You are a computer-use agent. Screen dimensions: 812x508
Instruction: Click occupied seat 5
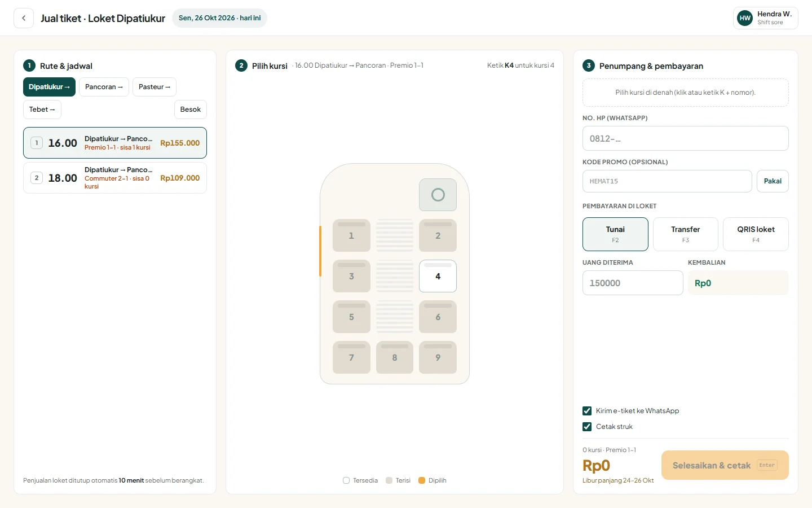351,317
